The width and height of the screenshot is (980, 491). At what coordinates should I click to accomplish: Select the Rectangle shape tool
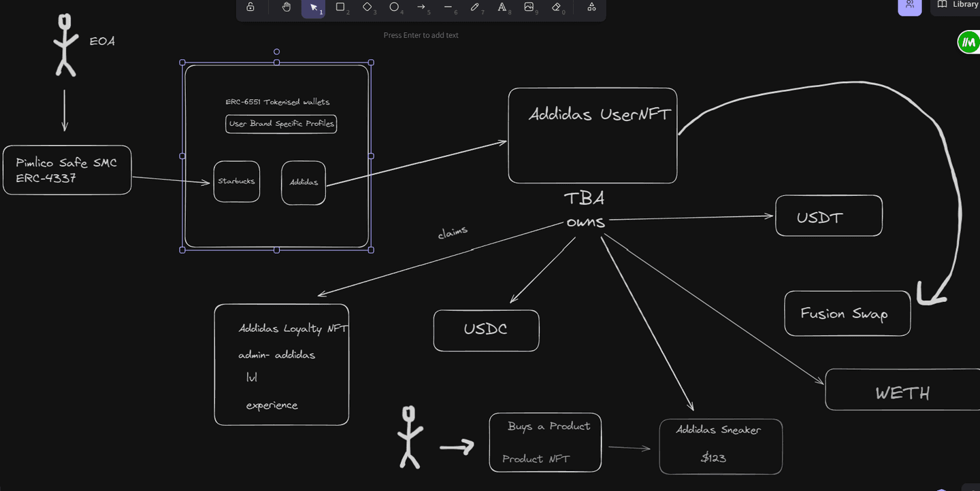pos(340,7)
